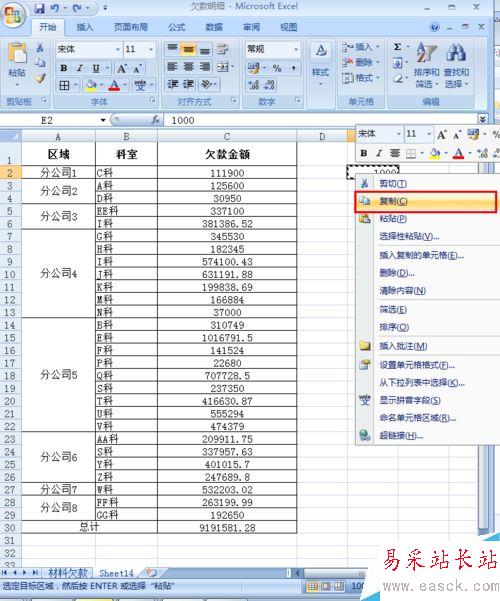This screenshot has height=601, width=500.
Task: Click the ribbon Borders icon
Action: [x=64, y=85]
